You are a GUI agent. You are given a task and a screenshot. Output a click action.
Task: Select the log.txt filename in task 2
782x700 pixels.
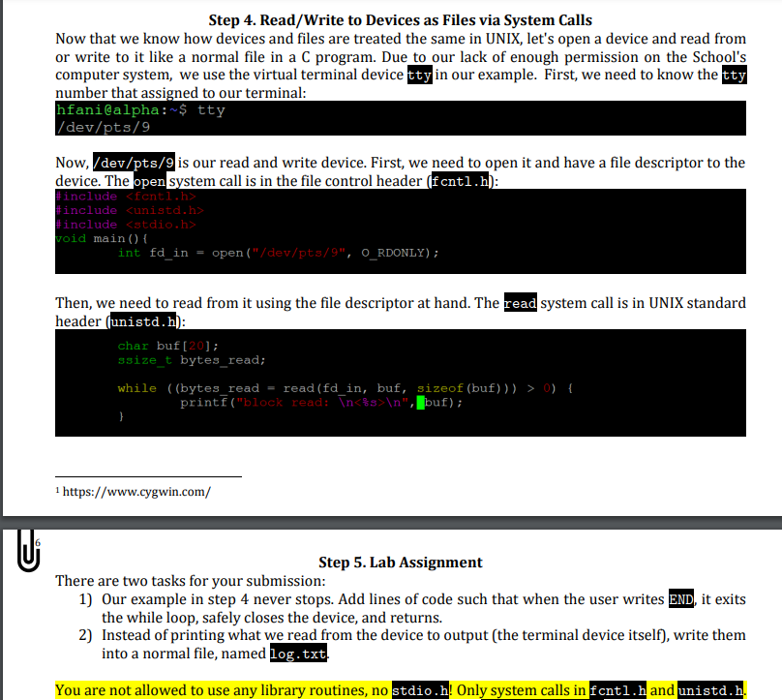297,654
